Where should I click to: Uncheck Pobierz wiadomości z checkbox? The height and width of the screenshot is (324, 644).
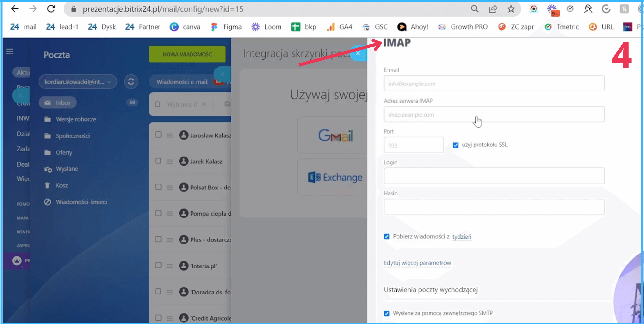[x=387, y=237]
